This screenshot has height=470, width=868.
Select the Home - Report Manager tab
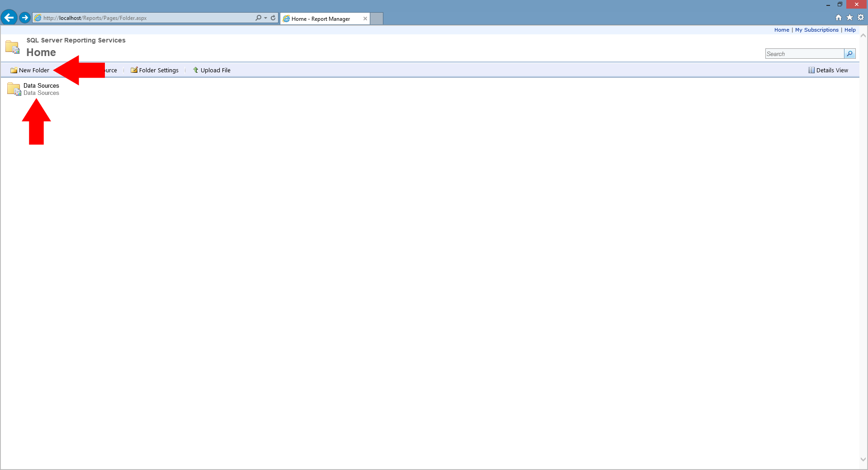pyautogui.click(x=321, y=19)
